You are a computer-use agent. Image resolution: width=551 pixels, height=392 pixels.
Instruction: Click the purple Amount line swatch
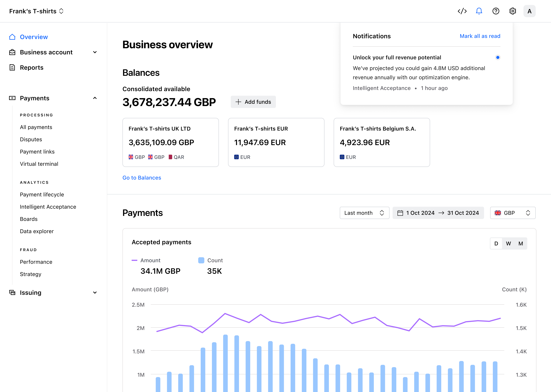click(134, 260)
